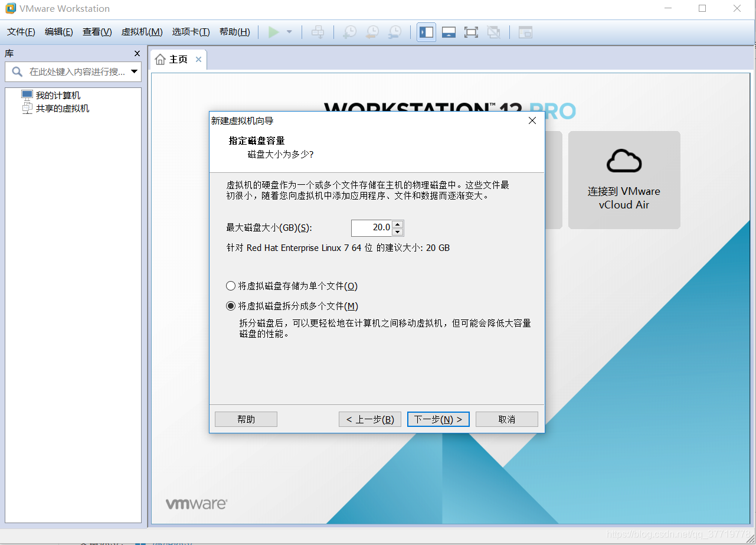Open the power options dropdown arrow
The width and height of the screenshot is (756, 545).
(289, 32)
